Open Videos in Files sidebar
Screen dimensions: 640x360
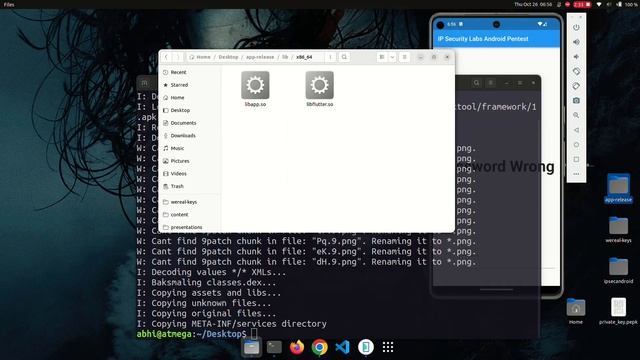[190, 173]
